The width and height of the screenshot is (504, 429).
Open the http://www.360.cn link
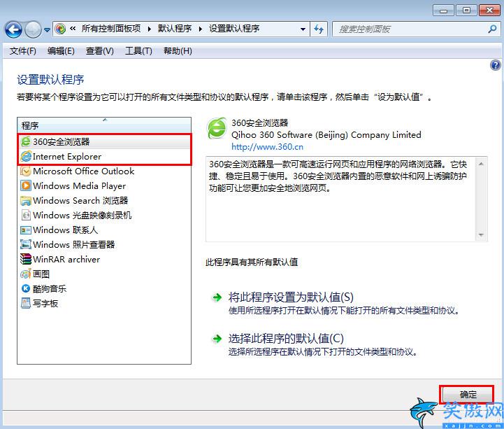(268, 147)
